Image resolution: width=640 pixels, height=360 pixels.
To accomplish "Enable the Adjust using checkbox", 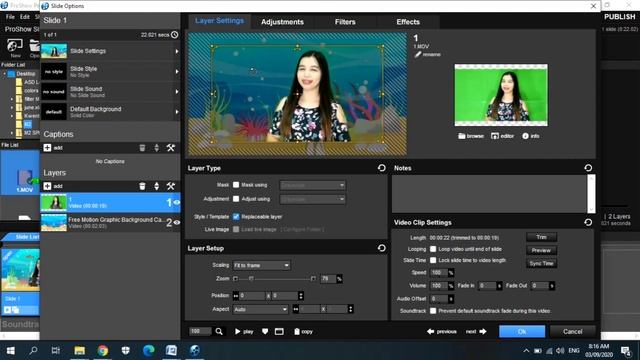I will click(x=236, y=199).
